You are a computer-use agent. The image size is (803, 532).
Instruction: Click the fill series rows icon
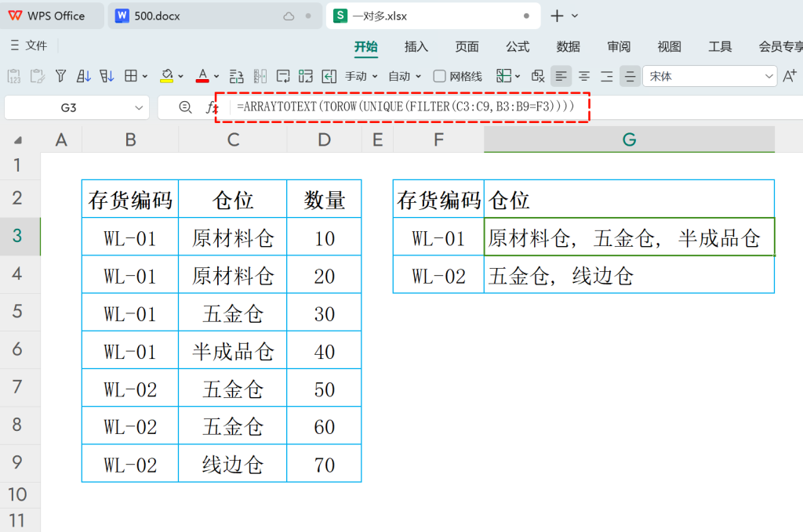(236, 76)
